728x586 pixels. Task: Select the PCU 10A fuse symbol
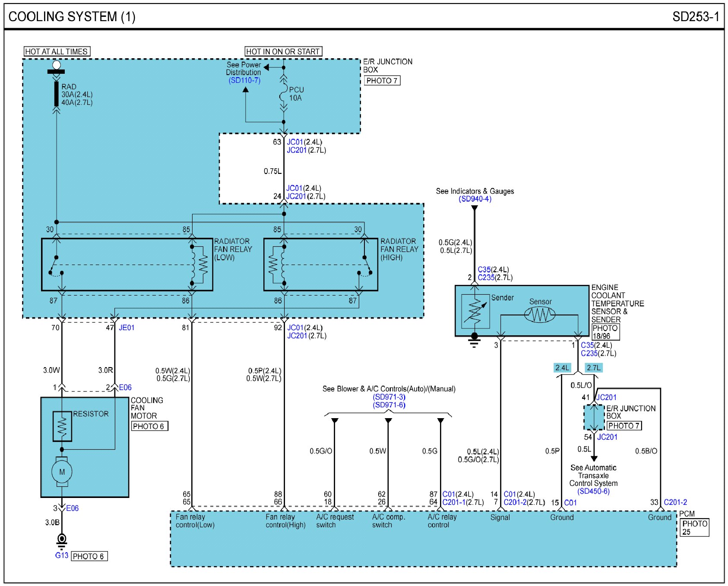[283, 94]
